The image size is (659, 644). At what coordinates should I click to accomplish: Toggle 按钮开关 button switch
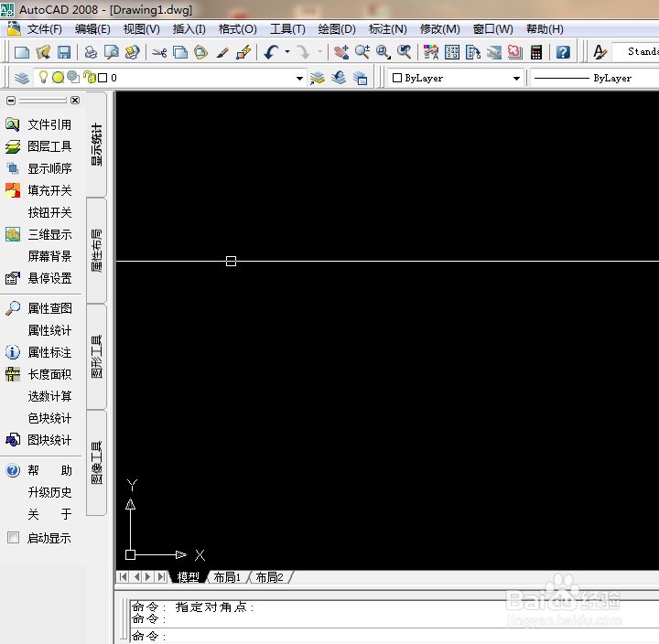(49, 212)
